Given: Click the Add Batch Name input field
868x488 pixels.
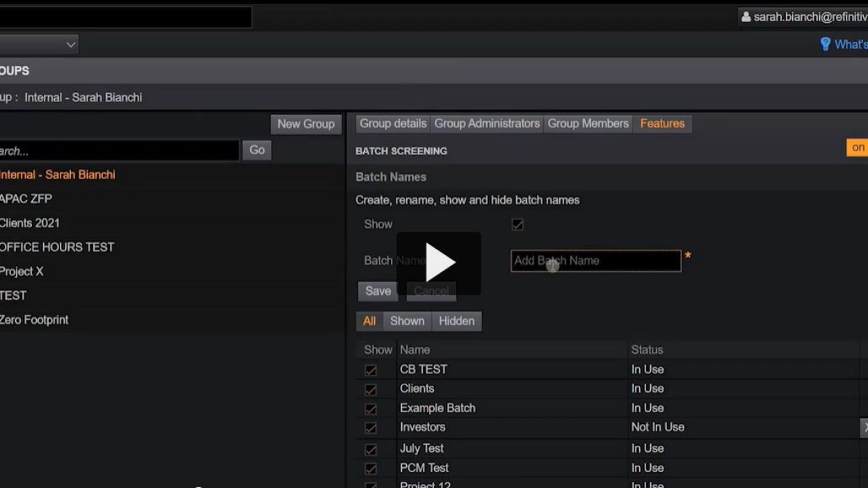Looking at the screenshot, I should pyautogui.click(x=595, y=261).
